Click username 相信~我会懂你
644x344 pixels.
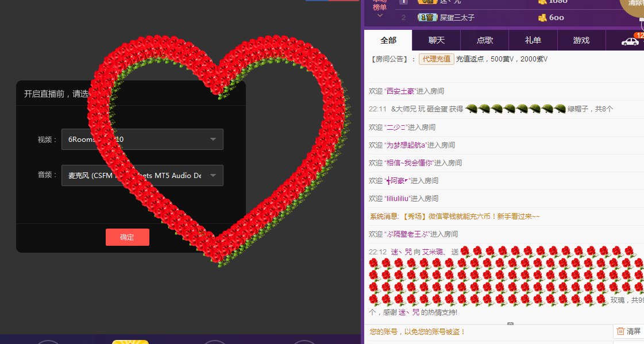coord(410,163)
